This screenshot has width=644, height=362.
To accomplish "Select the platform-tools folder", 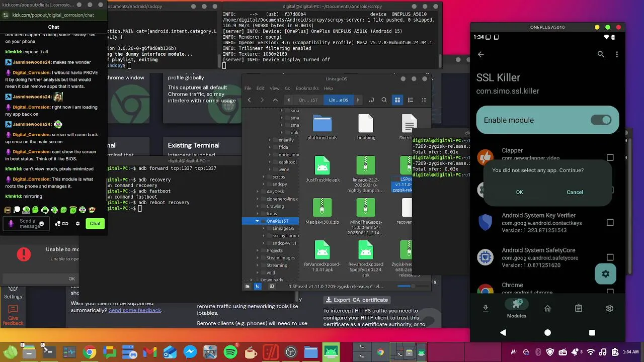I will [323, 127].
